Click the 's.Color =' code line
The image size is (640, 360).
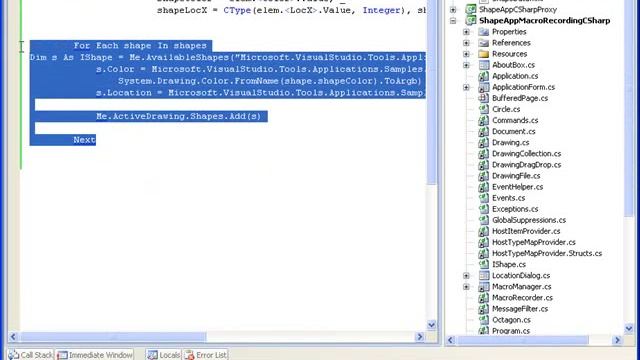(261, 69)
